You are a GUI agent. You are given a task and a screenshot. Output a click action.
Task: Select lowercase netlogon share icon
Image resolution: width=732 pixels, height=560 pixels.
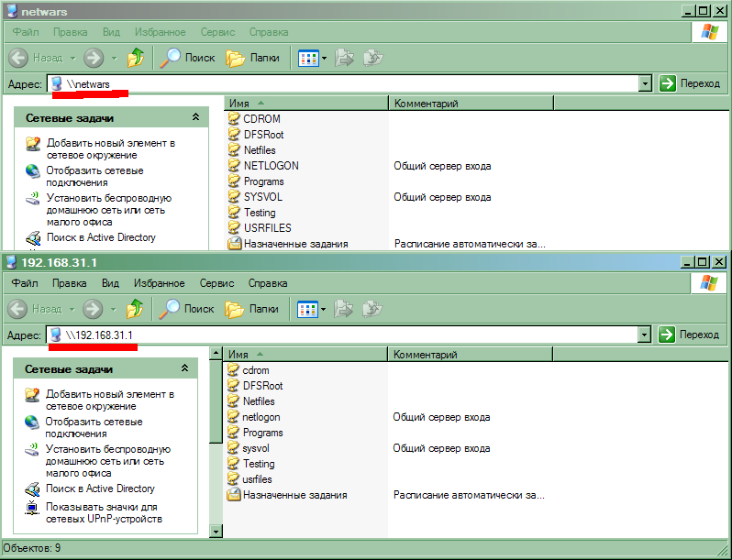tap(233, 417)
